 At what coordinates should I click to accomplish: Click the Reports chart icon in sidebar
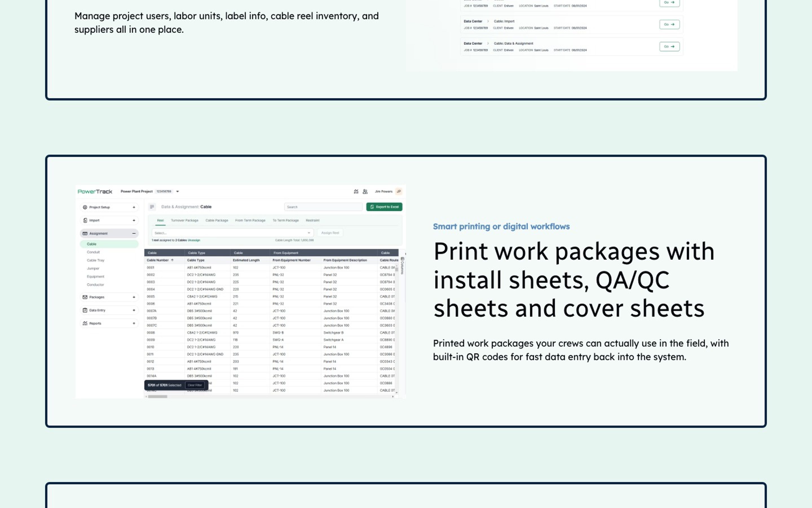(85, 323)
